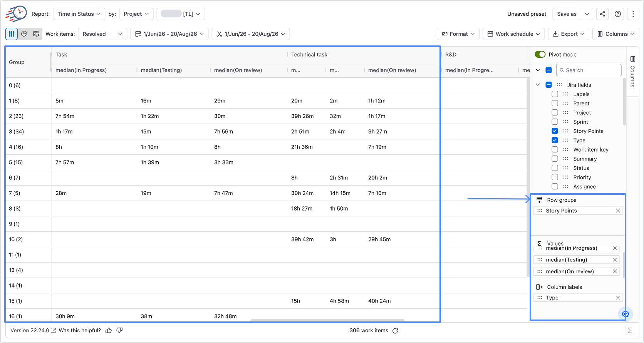
Task: Open the Project grouping dropdown
Action: pyautogui.click(x=136, y=14)
